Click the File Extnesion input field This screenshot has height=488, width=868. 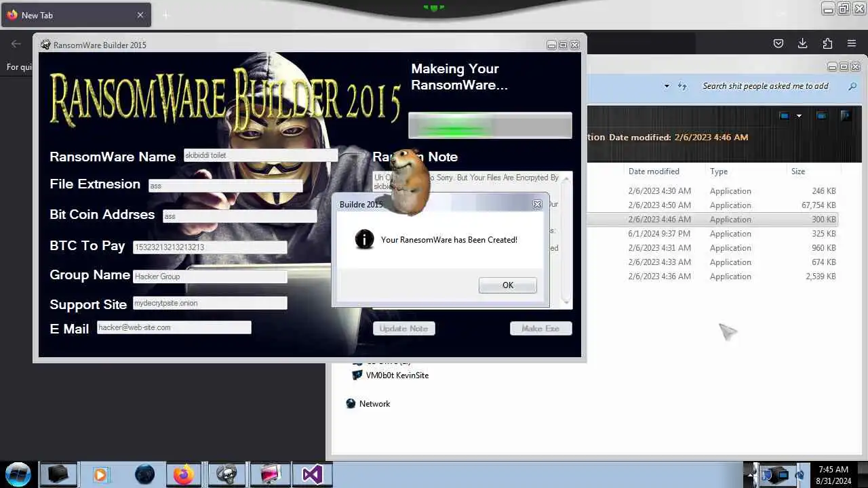tap(225, 186)
